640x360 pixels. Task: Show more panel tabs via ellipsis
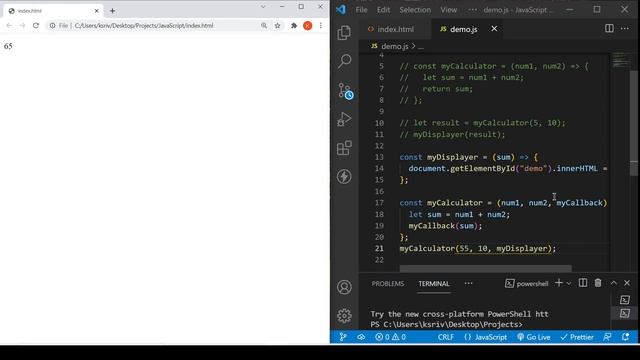pyautogui.click(x=468, y=283)
